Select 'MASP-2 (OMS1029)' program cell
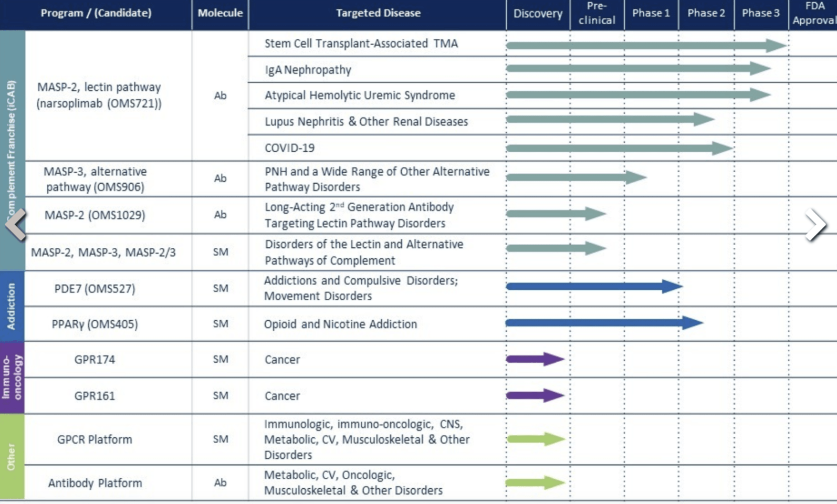This screenshot has height=504, width=837. click(x=95, y=215)
